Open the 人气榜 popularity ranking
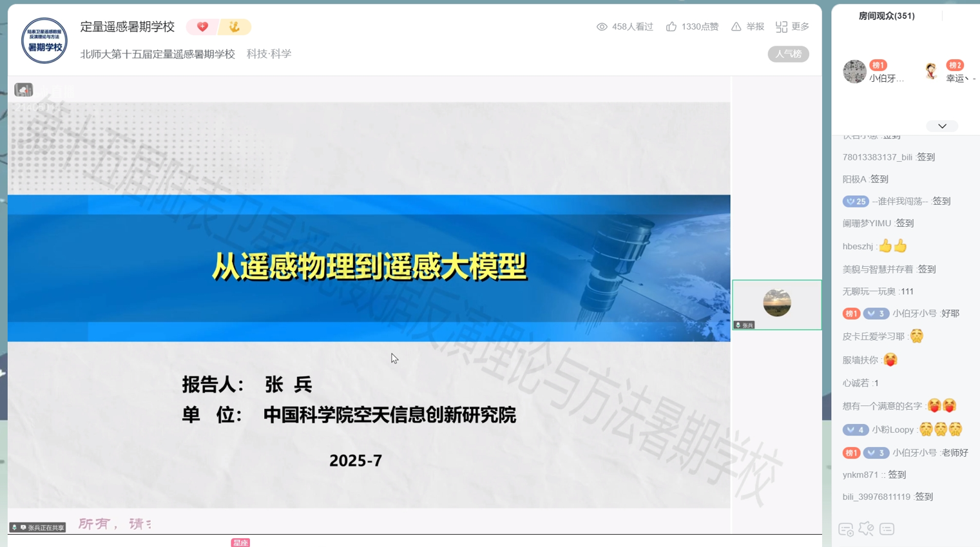 (788, 54)
